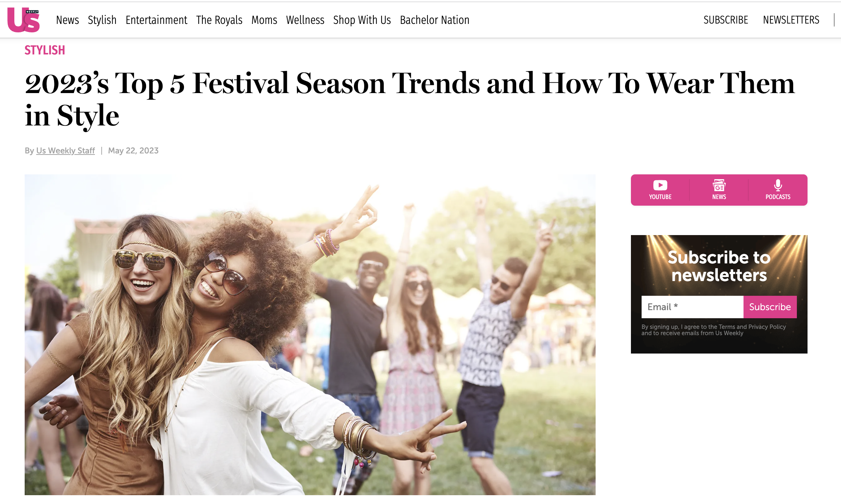841x504 pixels.
Task: Open the NEWSLETTERS header link
Action: point(791,20)
